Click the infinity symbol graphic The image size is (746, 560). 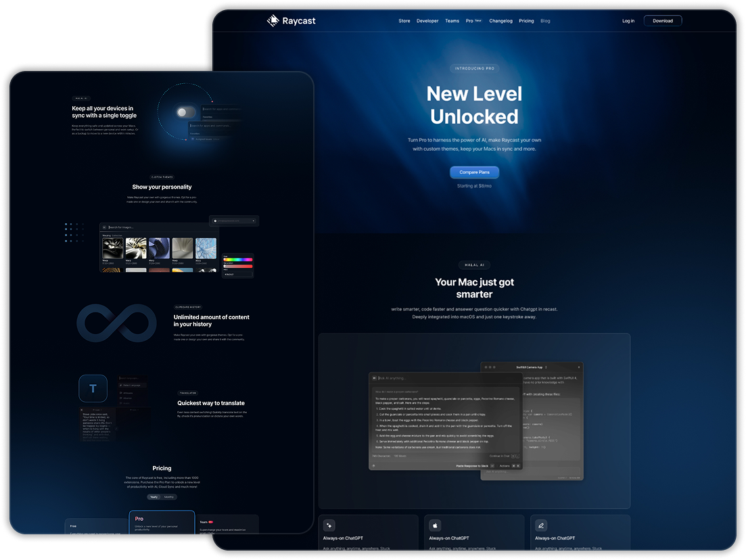tap(116, 323)
